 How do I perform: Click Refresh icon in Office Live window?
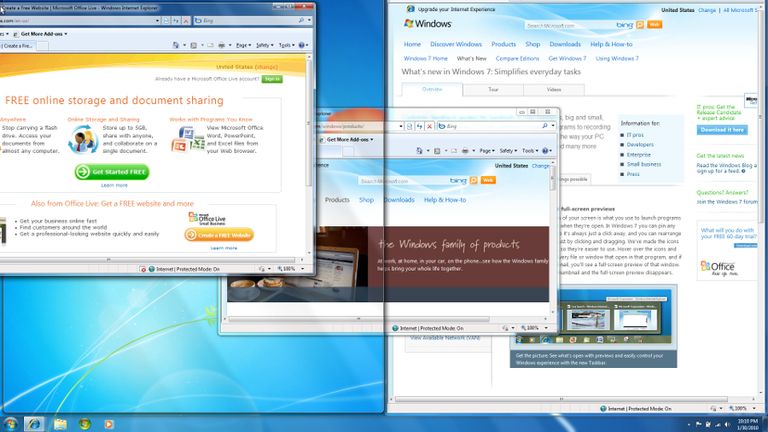(176, 21)
